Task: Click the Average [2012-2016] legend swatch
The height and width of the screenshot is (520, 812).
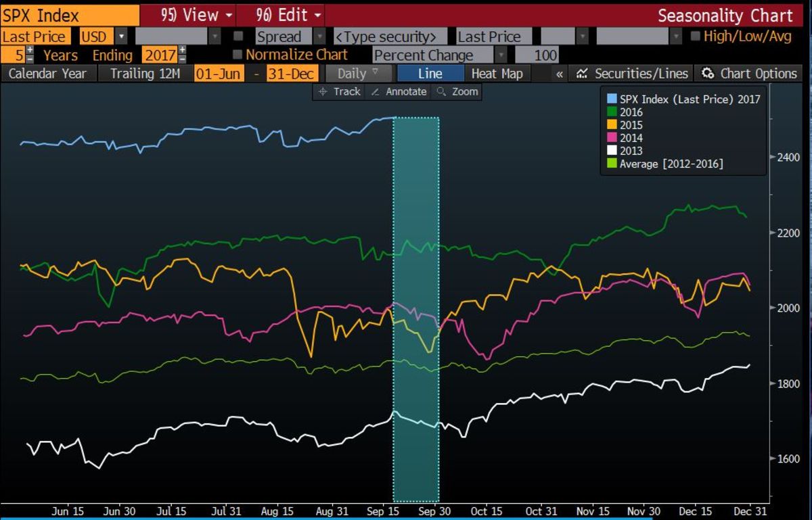Action: tap(612, 164)
